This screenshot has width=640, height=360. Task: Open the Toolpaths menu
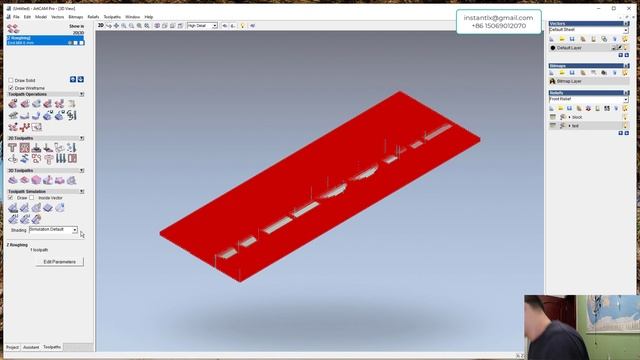pyautogui.click(x=112, y=17)
